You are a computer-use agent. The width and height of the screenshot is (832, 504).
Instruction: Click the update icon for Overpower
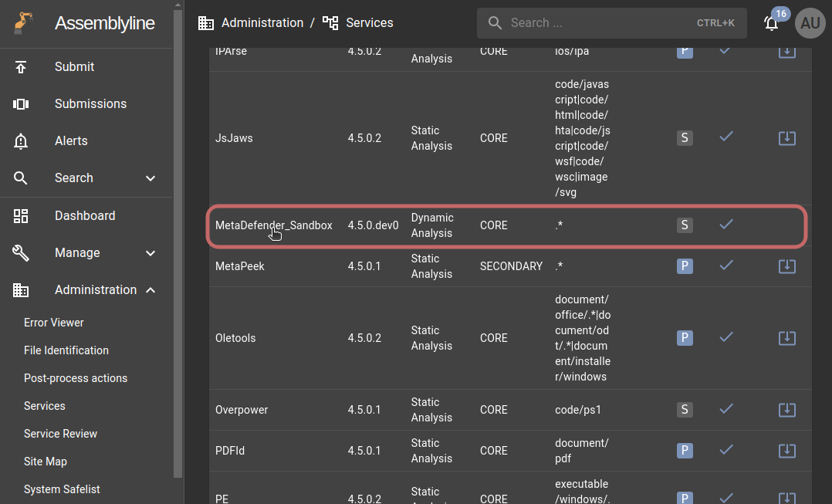[x=787, y=410]
